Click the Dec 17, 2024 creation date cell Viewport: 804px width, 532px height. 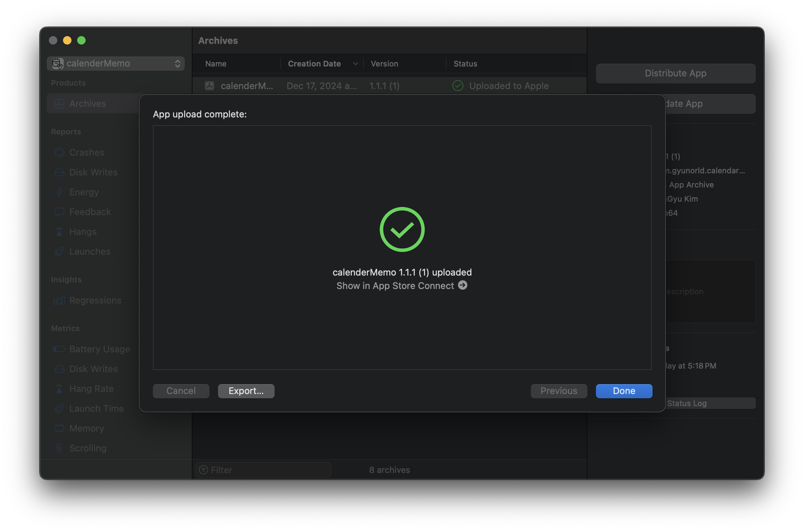pos(322,86)
